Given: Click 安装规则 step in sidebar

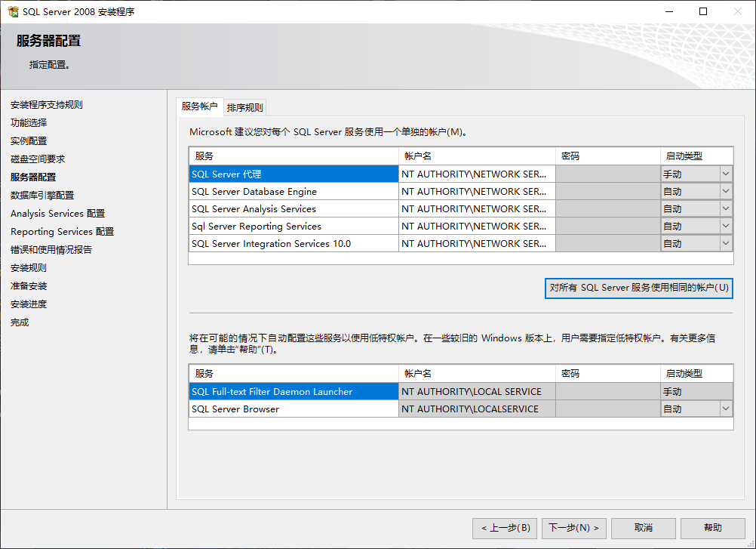Looking at the screenshot, I should (29, 268).
